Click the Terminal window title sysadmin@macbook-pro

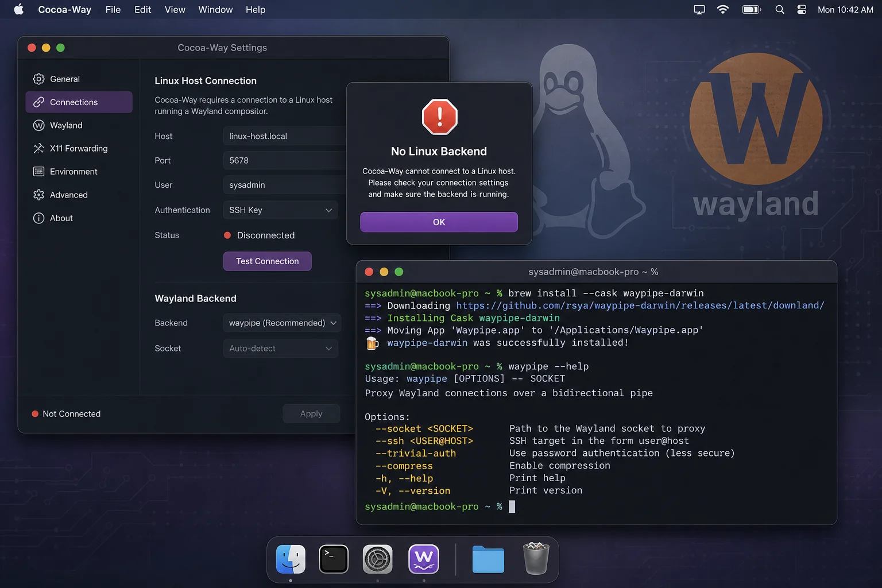tap(593, 272)
